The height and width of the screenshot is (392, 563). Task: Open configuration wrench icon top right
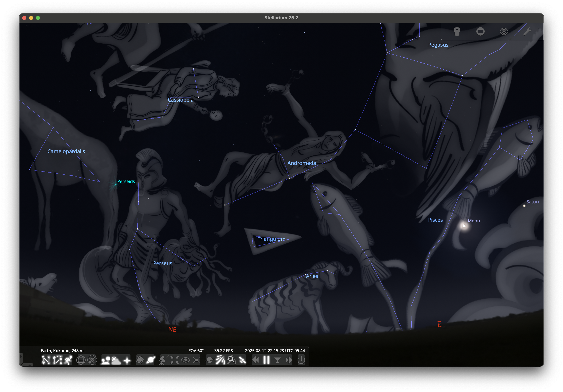point(527,31)
